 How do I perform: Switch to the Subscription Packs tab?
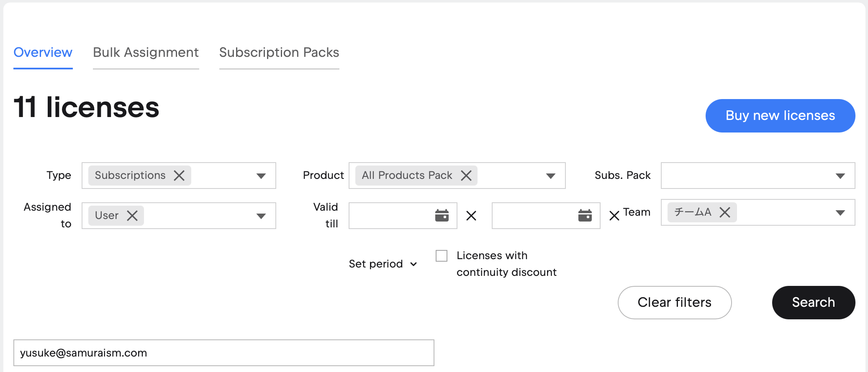pyautogui.click(x=279, y=53)
